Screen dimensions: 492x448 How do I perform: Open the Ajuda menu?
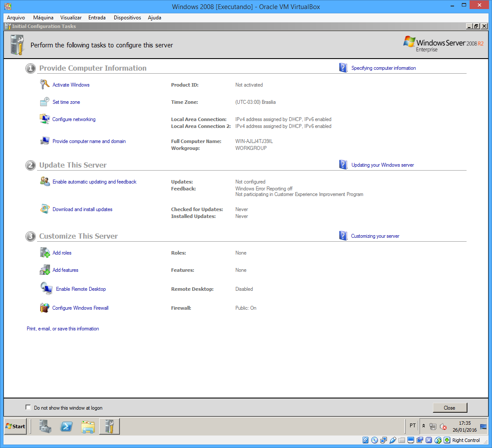pos(155,18)
